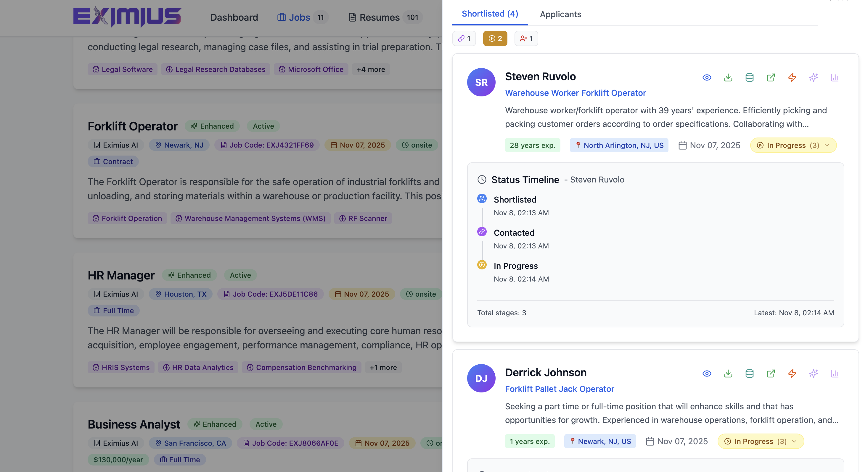Toggle the rejected person filter showing 1
The width and height of the screenshot is (868, 472).
526,39
